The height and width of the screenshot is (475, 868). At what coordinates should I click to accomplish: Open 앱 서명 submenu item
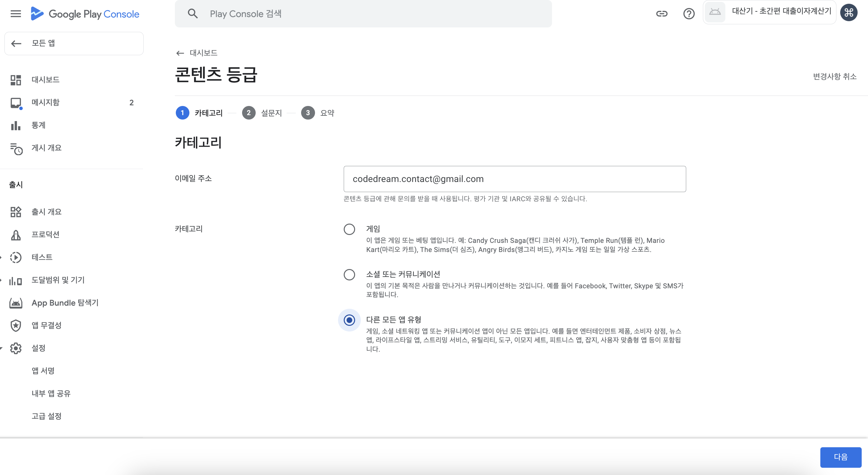[x=43, y=371]
